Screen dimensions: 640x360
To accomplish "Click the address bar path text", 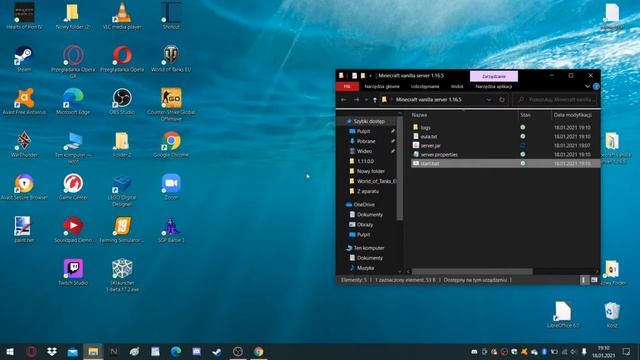I will click(x=429, y=100).
